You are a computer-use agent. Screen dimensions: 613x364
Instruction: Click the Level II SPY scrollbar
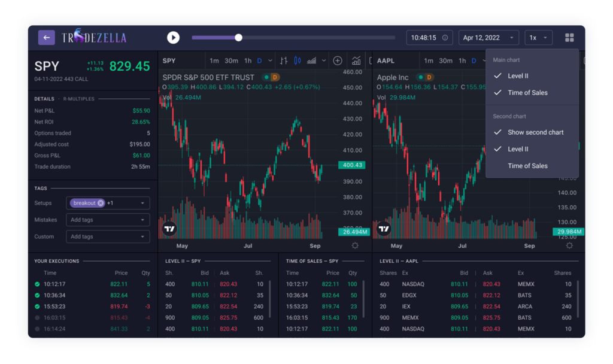(x=270, y=299)
